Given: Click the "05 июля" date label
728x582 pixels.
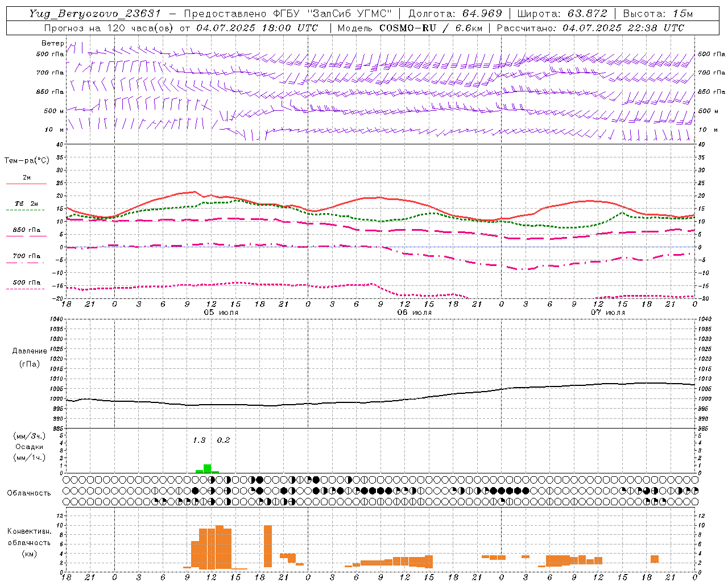Looking at the screenshot, I should tap(221, 313).
